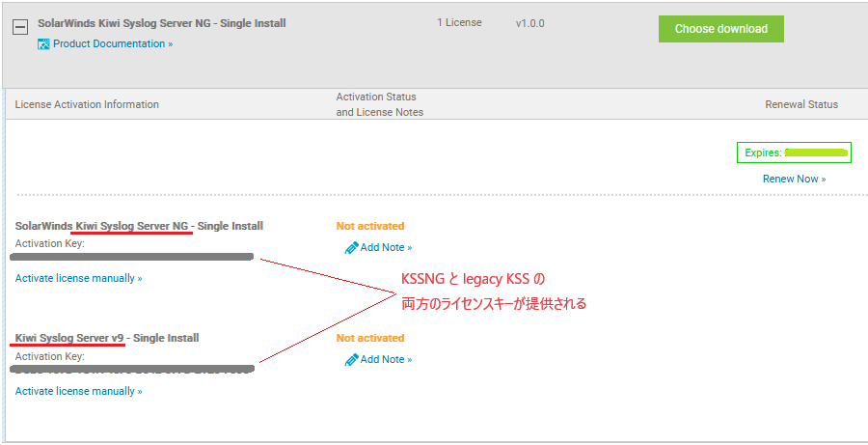Click pencil icon beside Kiwi Syslog Server v9 note
The image size is (868, 445).
[351, 360]
